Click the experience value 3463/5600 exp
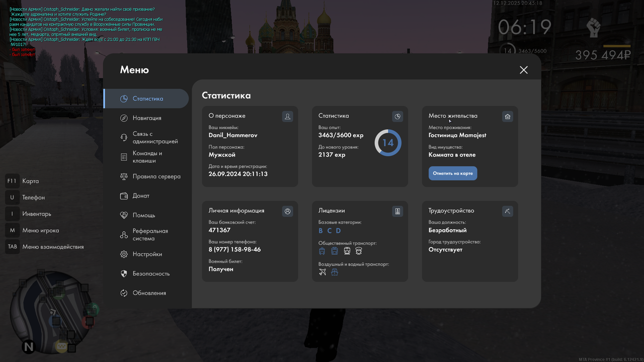The width and height of the screenshot is (644, 362). 341,135
